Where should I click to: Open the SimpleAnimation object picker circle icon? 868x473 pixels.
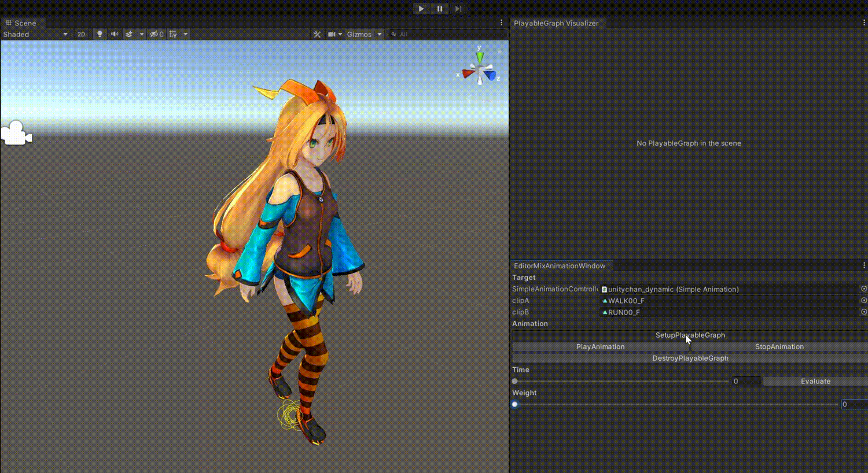coord(864,289)
